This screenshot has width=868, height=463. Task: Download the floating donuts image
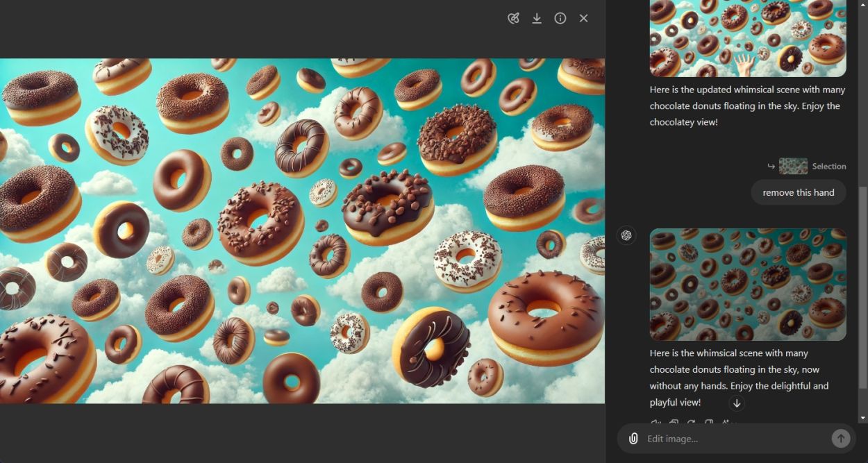(x=537, y=18)
